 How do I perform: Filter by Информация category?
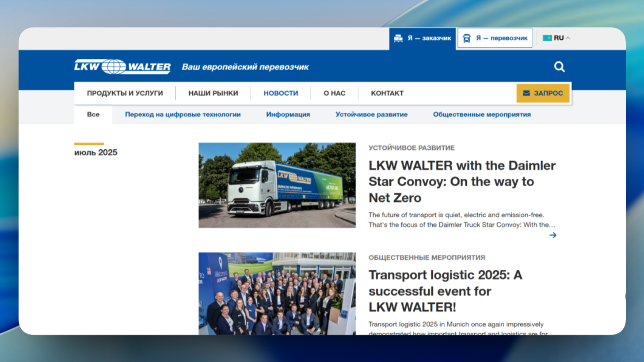click(288, 114)
